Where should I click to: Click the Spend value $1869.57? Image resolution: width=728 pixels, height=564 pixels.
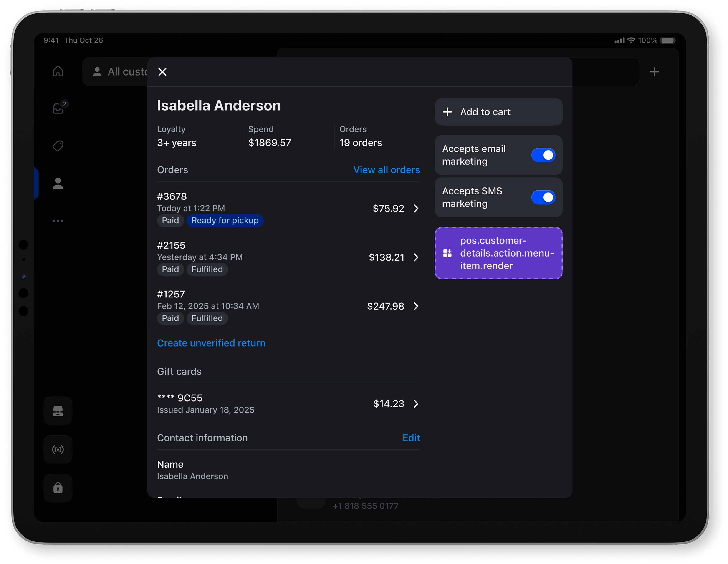click(x=270, y=143)
